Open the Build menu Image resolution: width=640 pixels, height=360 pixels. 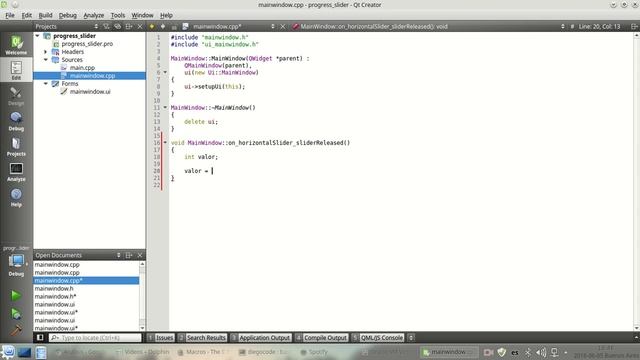click(x=45, y=15)
